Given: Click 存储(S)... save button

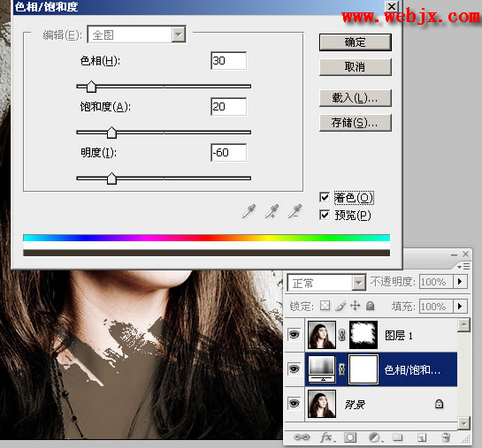Looking at the screenshot, I should [356, 123].
